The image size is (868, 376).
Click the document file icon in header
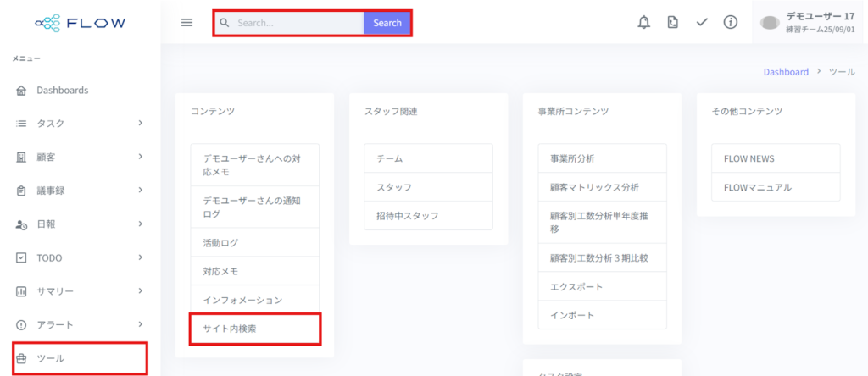pyautogui.click(x=673, y=23)
